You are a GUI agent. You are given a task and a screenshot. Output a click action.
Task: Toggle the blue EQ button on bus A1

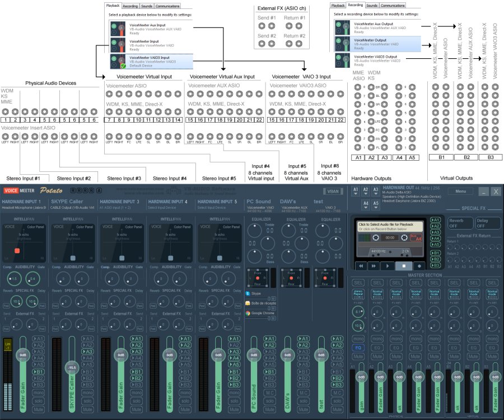(x=358, y=348)
